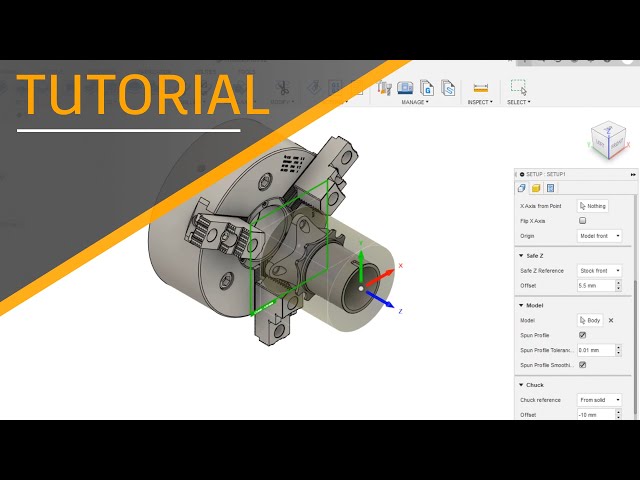Click the Spun Profile Tolerance 0.01 mm field

(x=596, y=350)
